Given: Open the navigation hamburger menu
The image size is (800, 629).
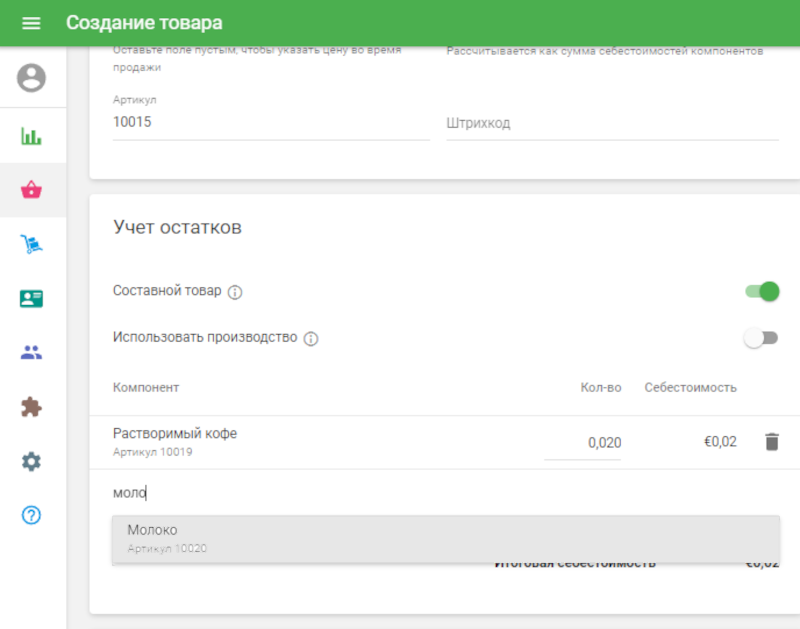Looking at the screenshot, I should tap(31, 22).
